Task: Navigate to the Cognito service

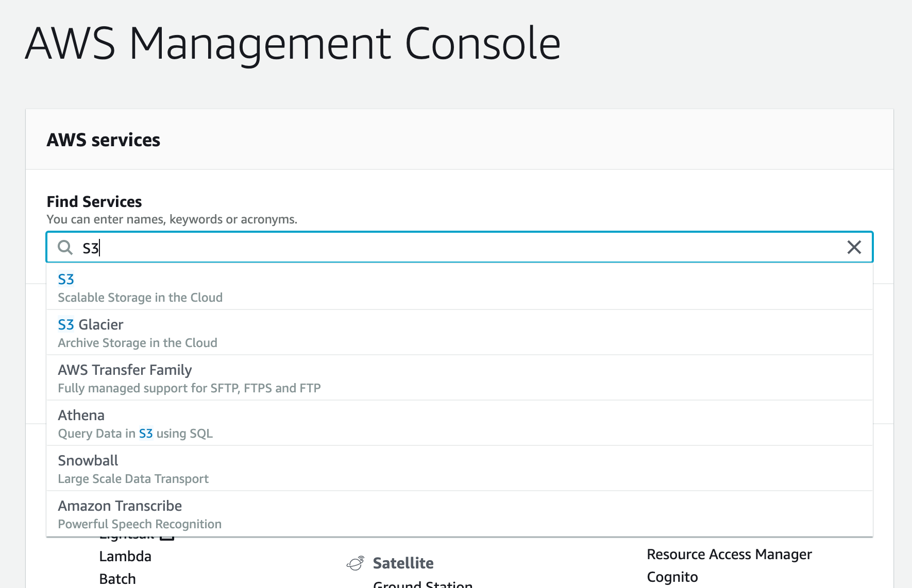Action: (x=672, y=577)
